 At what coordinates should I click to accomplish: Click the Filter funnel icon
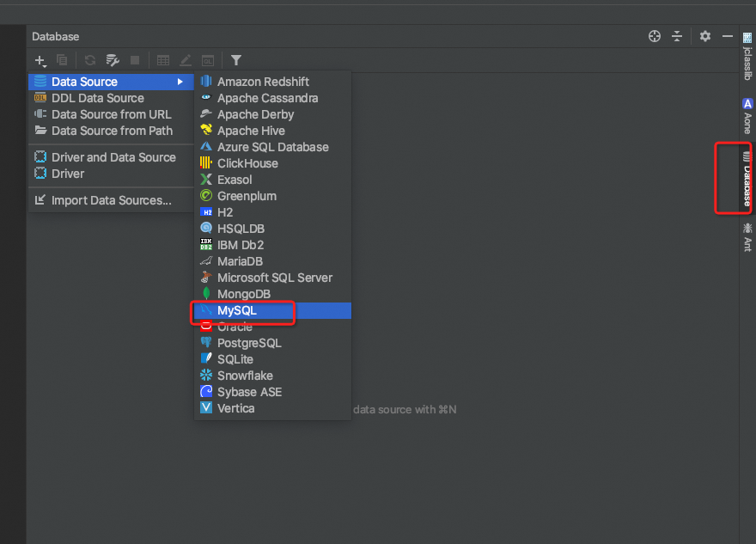point(235,60)
